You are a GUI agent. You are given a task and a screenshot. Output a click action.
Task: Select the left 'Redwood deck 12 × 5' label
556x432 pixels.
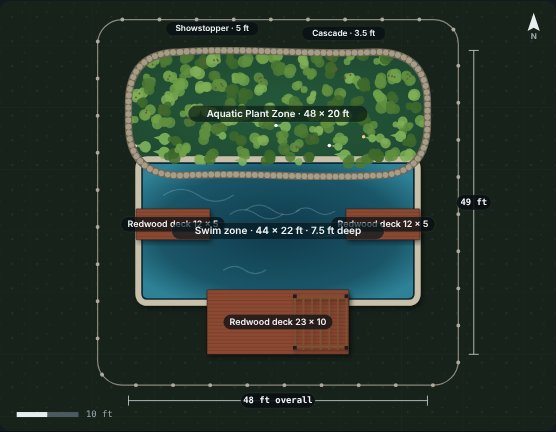click(173, 224)
